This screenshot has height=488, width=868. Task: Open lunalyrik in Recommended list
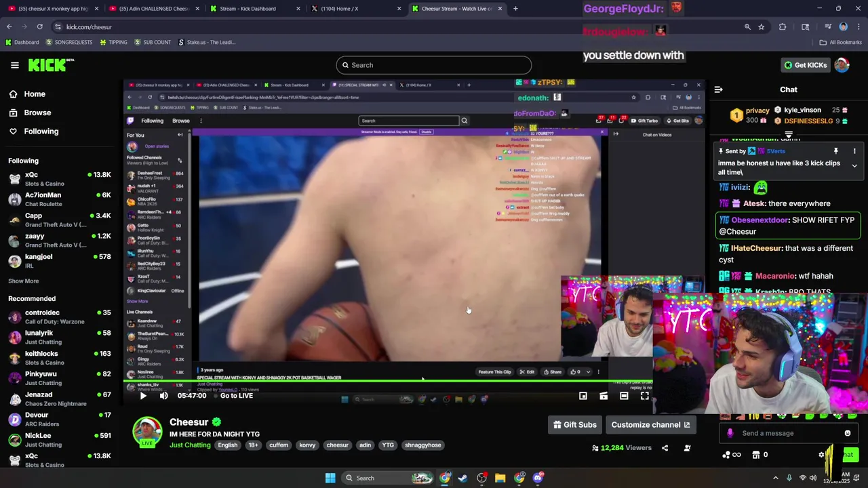pos(59,337)
